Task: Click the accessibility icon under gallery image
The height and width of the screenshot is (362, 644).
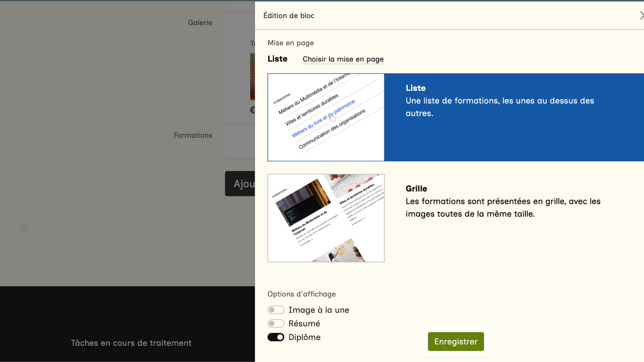Action: tap(253, 110)
